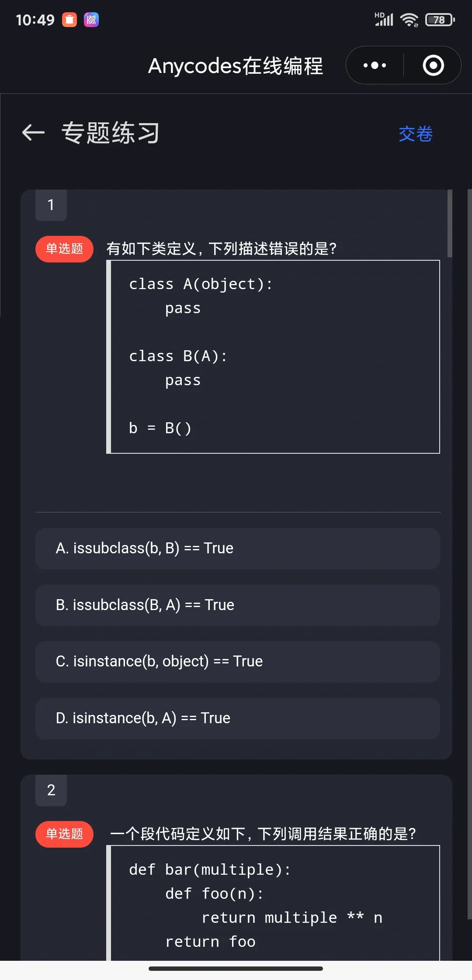Viewport: 472px width, 980px height.
Task: Tap the purple notification app icon
Action: click(91, 20)
